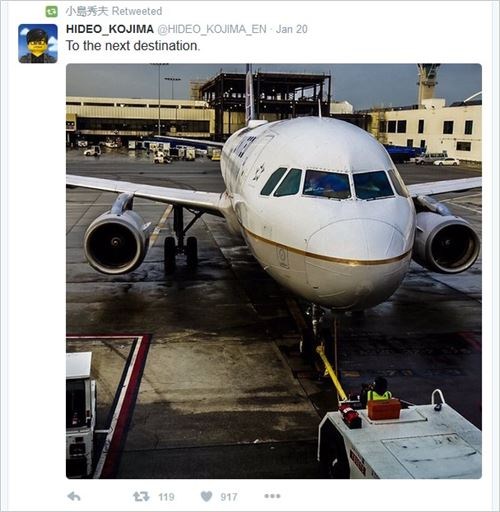Open 小島秀夫 retweeter's profile name

coord(87,11)
